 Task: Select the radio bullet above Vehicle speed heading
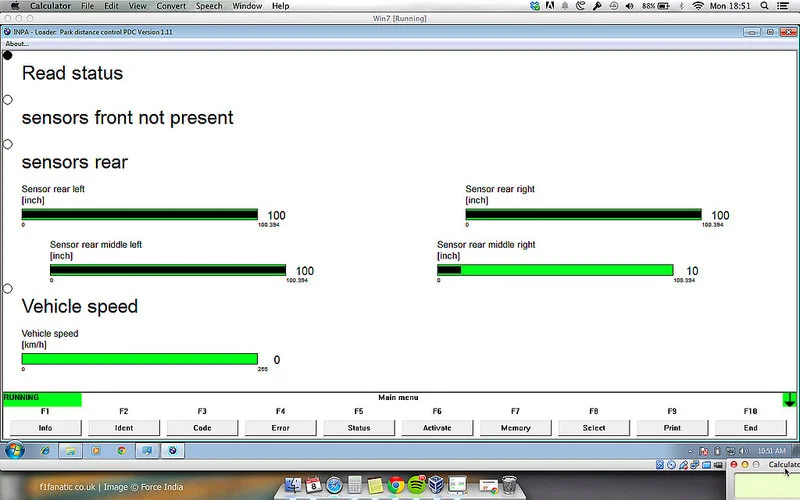coord(8,288)
